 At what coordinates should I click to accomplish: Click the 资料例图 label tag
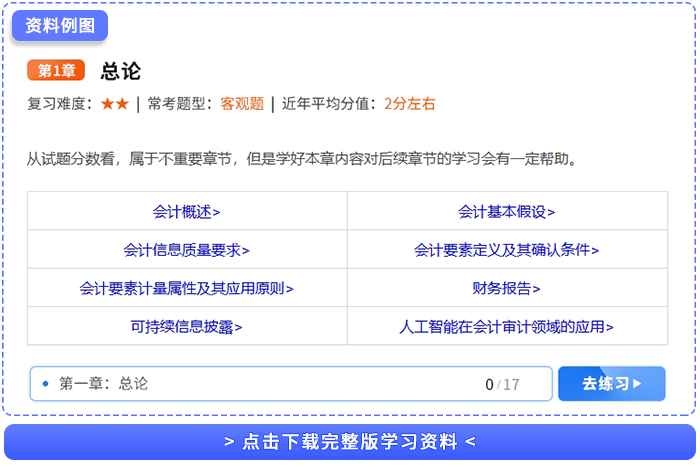click(60, 25)
